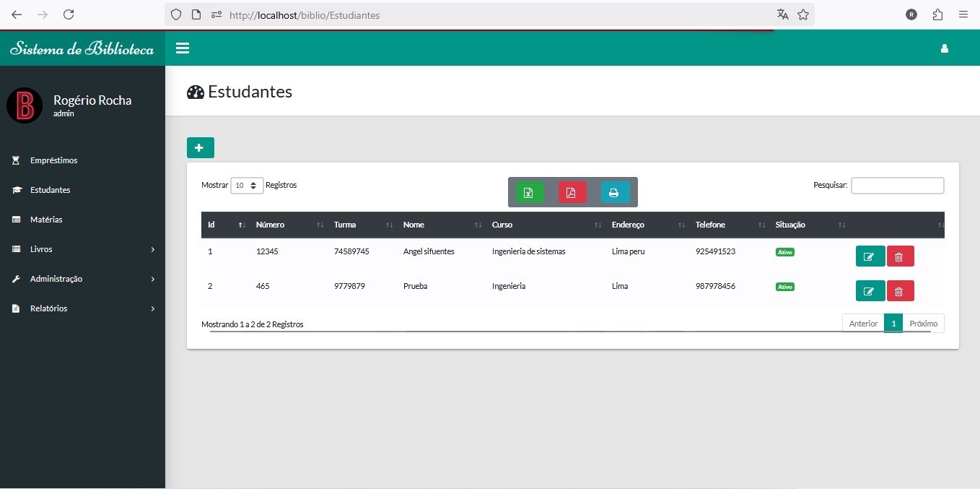Expand the Livros sidebar menu
The image size is (980, 489).
click(82, 249)
